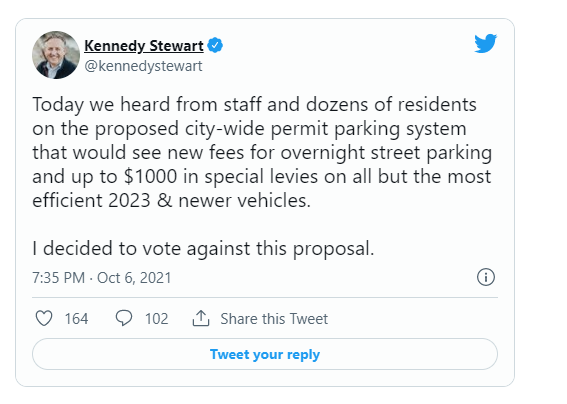Image resolution: width=567 pixels, height=404 pixels.
Task: Click the tweet's first paragraph text
Action: pos(262,152)
